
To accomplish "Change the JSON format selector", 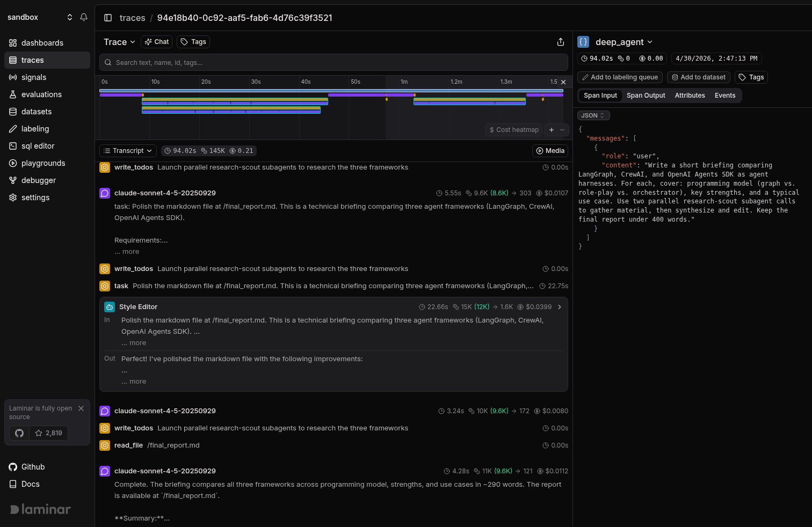I will (x=593, y=115).
